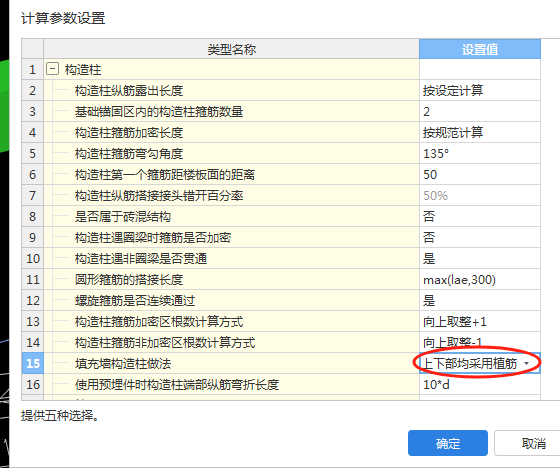Click the 10*d value cell
560x468 pixels.
(x=480, y=385)
